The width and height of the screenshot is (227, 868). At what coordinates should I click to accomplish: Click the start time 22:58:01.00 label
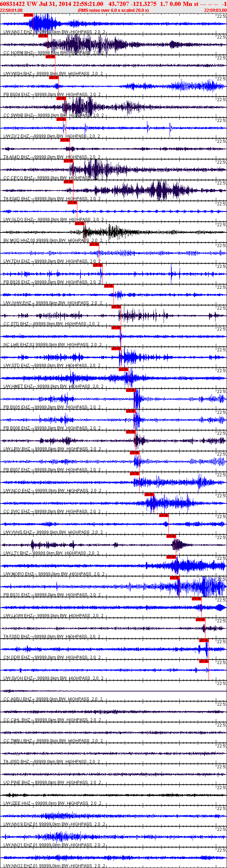(x=11, y=10)
